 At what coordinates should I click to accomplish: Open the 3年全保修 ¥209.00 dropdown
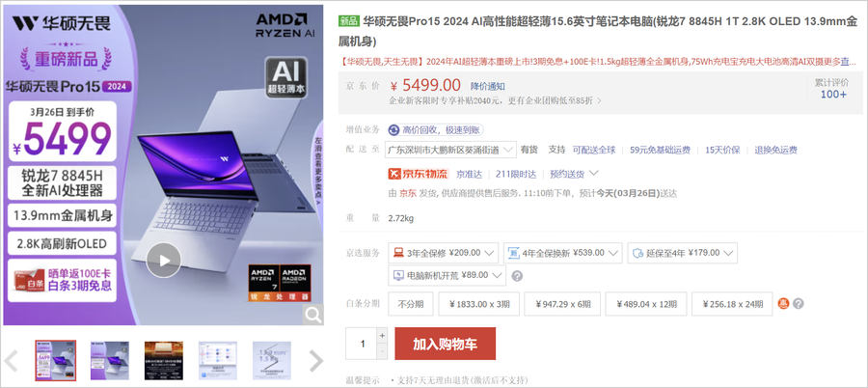[x=444, y=253]
